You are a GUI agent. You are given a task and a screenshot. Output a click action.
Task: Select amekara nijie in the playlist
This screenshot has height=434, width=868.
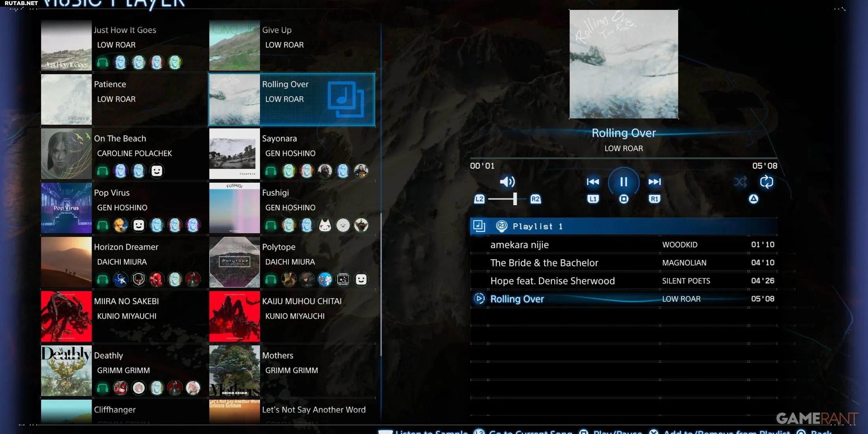(624, 245)
